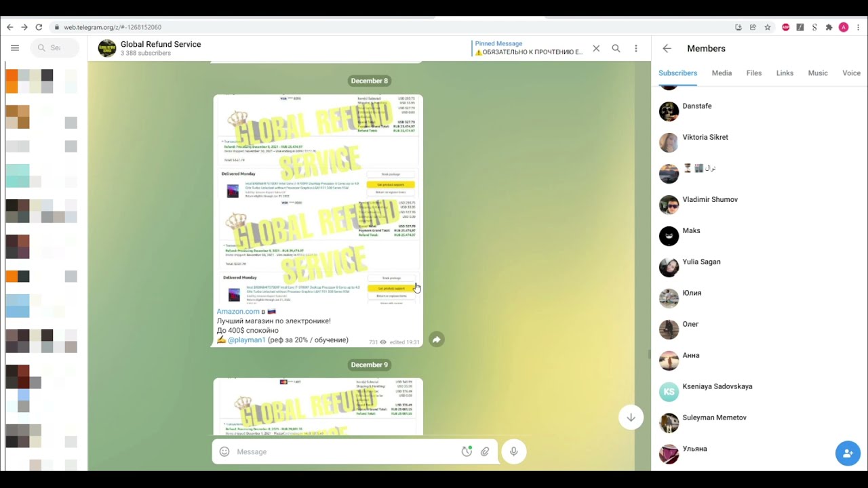Go back from the Members panel

click(667, 49)
